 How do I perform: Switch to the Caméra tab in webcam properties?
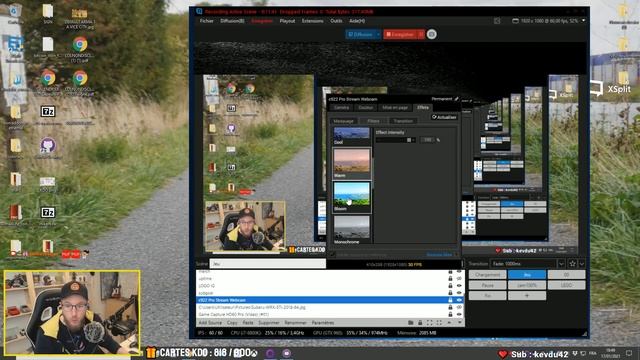pyautogui.click(x=342, y=108)
